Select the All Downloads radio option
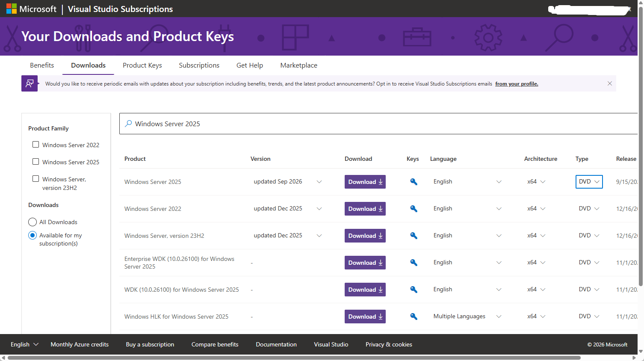Screen dimensions: 644x361 click(x=32, y=222)
